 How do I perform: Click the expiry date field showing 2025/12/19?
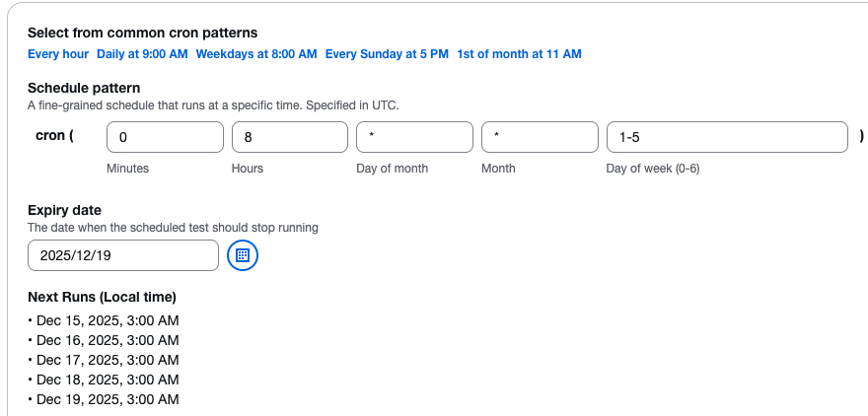(x=122, y=255)
